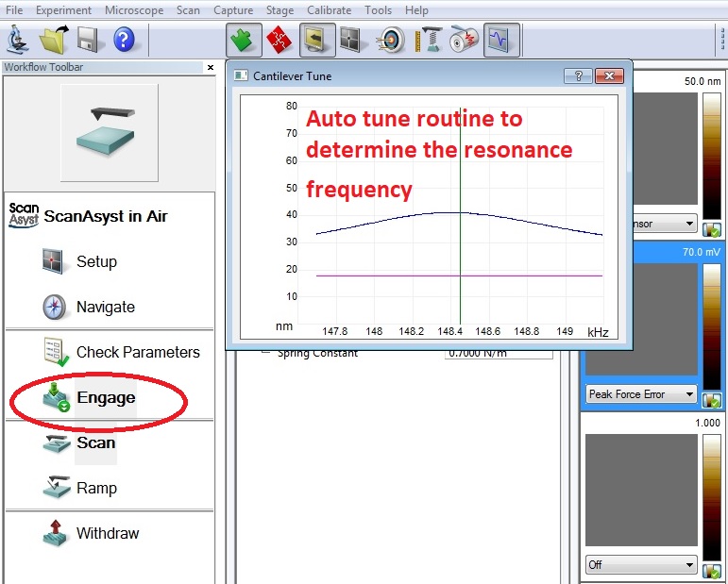Viewport: 728px width, 584px height.
Task: Click the green Engage arrow toolbar icon
Action: pos(244,40)
